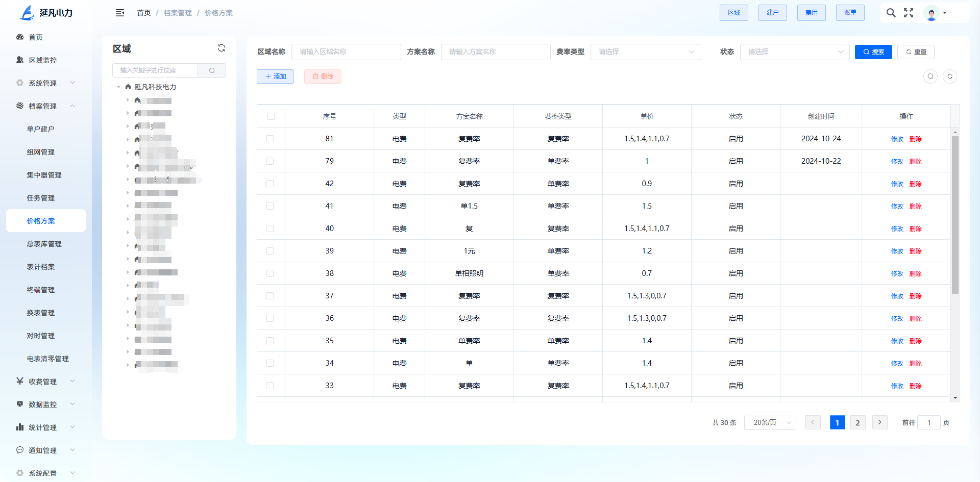The width and height of the screenshot is (980, 482).
Task: Select the checkbox for row 81
Action: coord(270,139)
